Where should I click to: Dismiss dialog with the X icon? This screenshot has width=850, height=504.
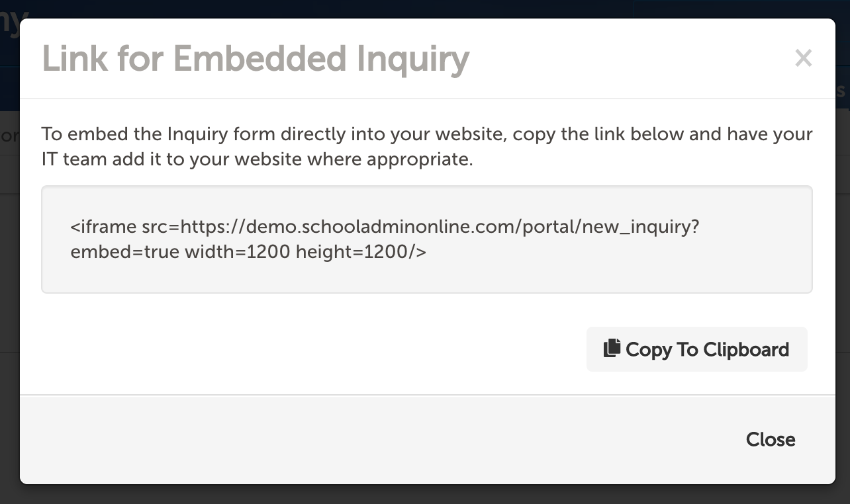point(803,58)
